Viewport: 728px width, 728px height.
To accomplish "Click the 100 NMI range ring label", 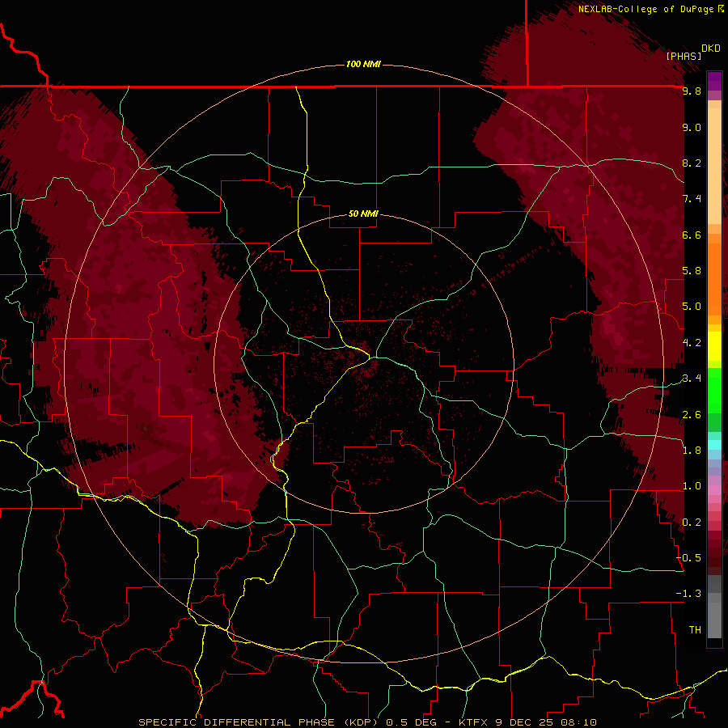I will click(363, 64).
